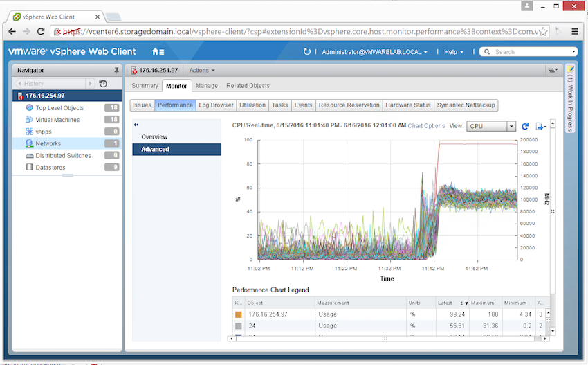The width and height of the screenshot is (588, 365).
Task: Select the Monitor tab
Action: (176, 86)
